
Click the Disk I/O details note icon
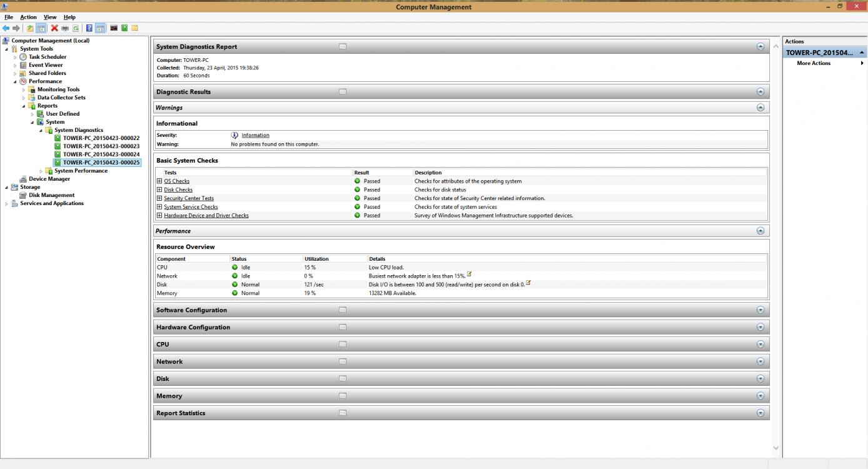click(528, 283)
